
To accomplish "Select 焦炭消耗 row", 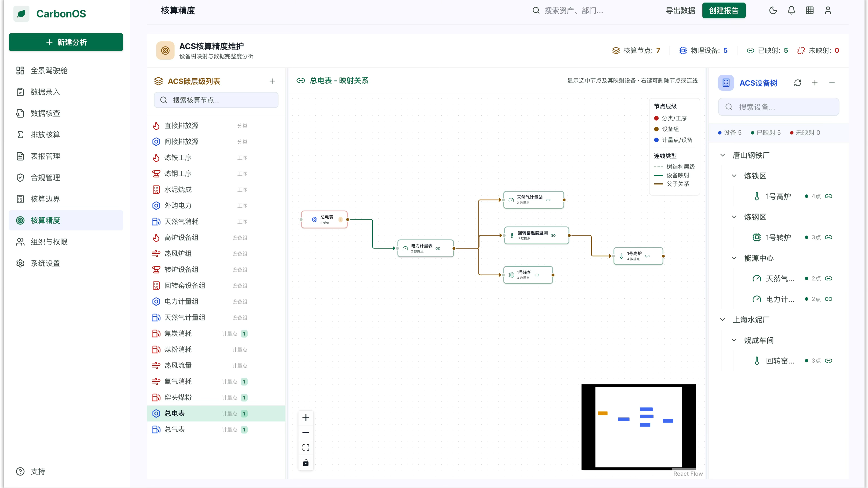I will click(216, 334).
